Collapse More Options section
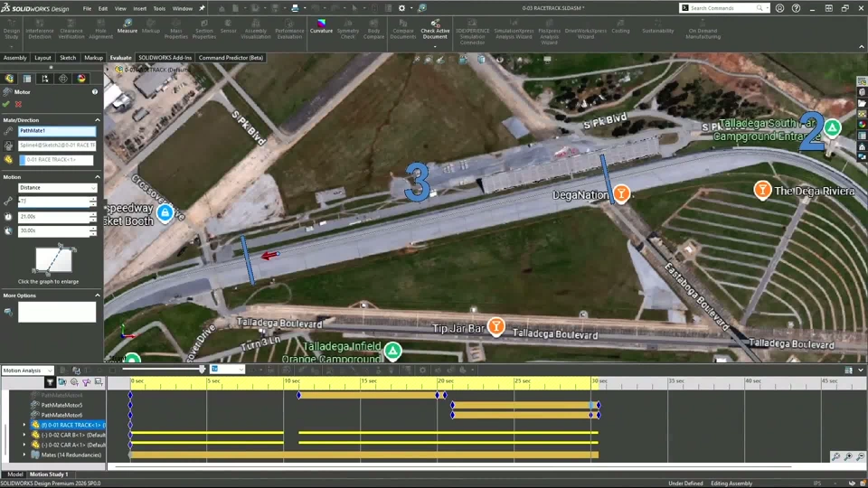The height and width of the screenshot is (488, 868). (x=98, y=296)
